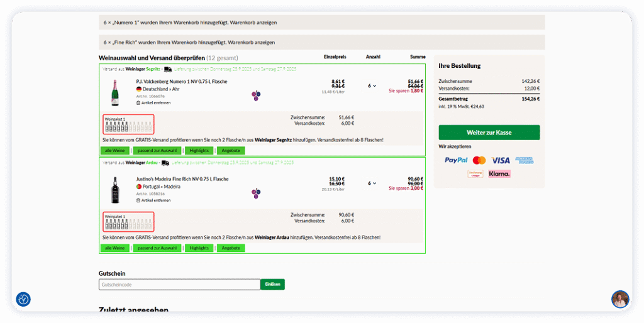
Task: Open quantity dropdown for Justino's Madeira Fine Rich
Action: (x=372, y=183)
